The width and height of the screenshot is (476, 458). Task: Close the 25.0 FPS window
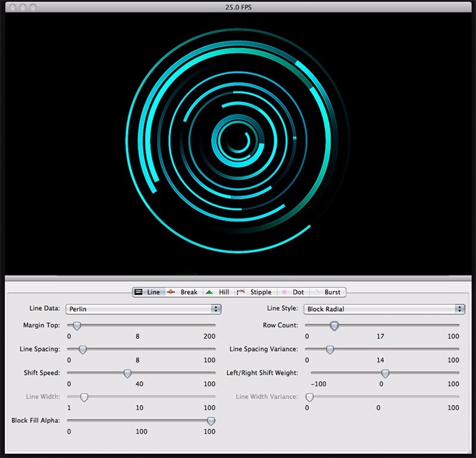click(11, 7)
